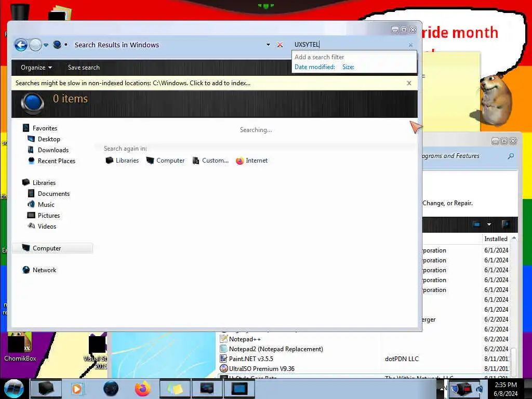The width and height of the screenshot is (532, 399).
Task: Click the non-indexed locations info bar
Action: coord(215,83)
